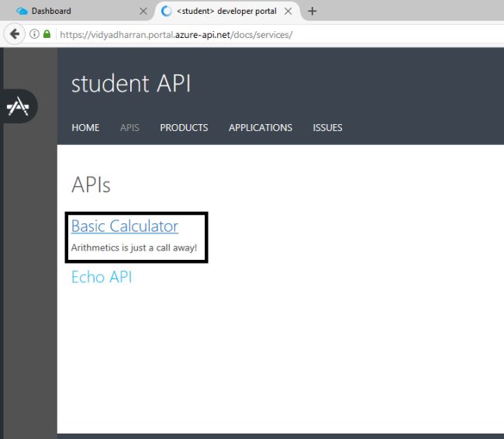Select the student developer portal tab

point(227,11)
